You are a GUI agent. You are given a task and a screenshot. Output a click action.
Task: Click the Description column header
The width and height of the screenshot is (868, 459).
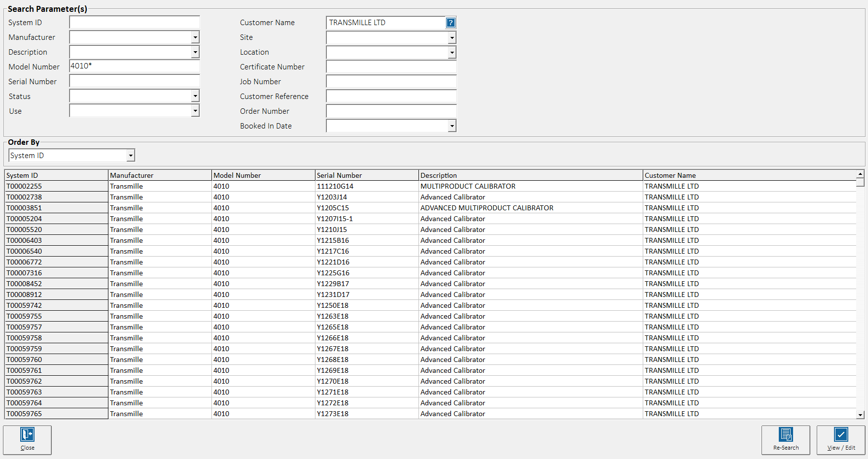(531, 175)
